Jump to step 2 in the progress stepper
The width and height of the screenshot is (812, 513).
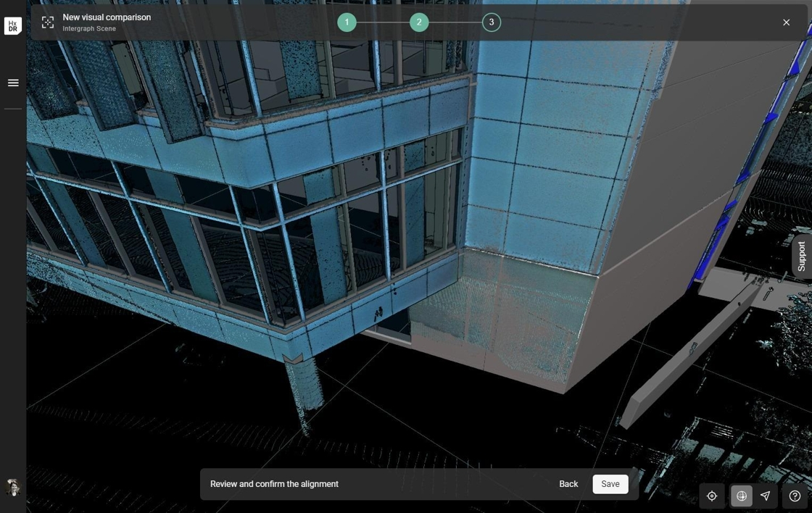pos(419,22)
